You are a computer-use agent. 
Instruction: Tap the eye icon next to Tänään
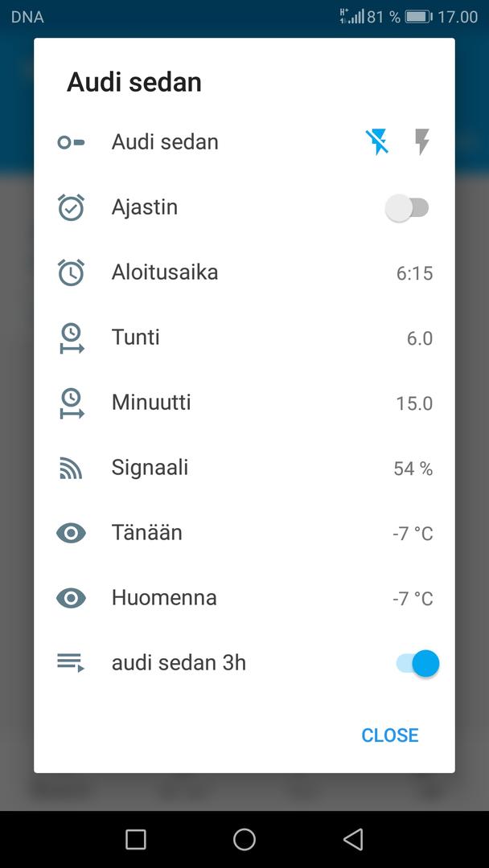point(71,533)
